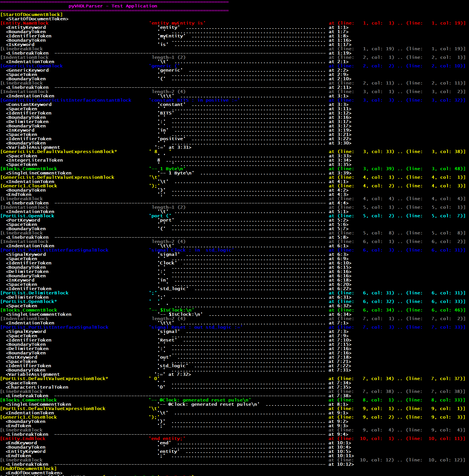This screenshot has width=469, height=476.
Task: Select the '[StartOfDocumentBlock]' line
Action: (x=31, y=15)
